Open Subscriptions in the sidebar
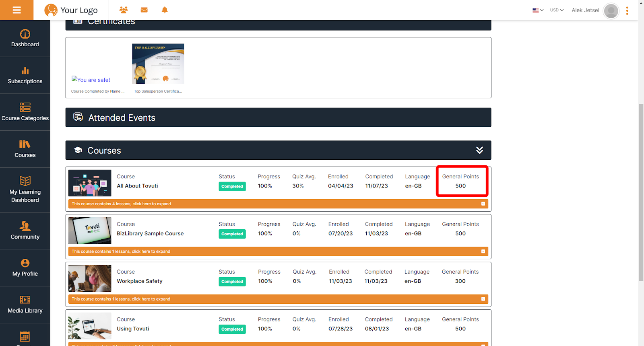This screenshot has height=346, width=644. [25, 76]
